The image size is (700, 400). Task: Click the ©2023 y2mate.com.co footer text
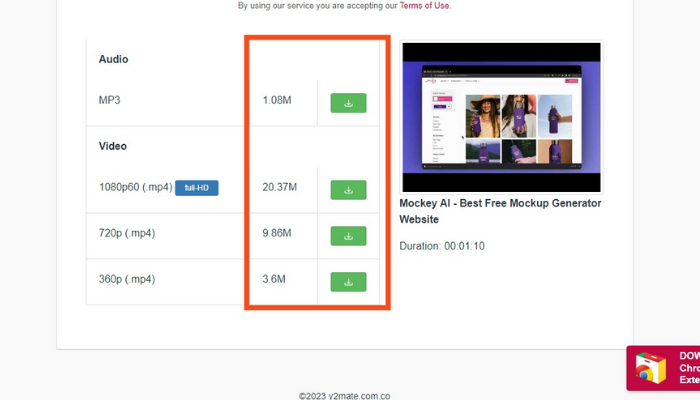344,396
